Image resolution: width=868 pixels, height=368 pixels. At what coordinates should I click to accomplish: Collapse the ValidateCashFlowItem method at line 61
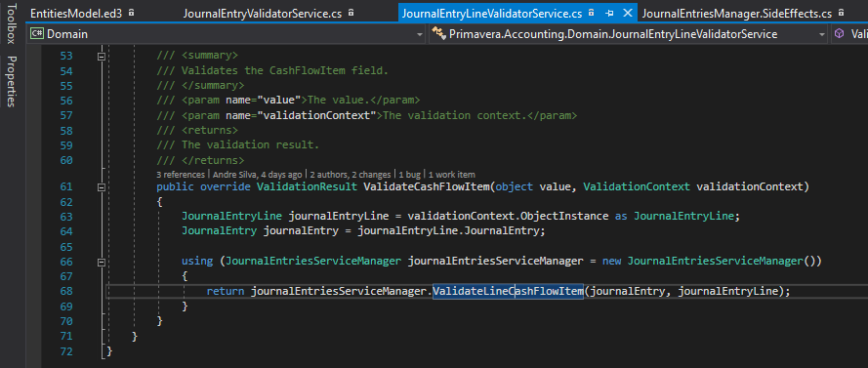101,187
